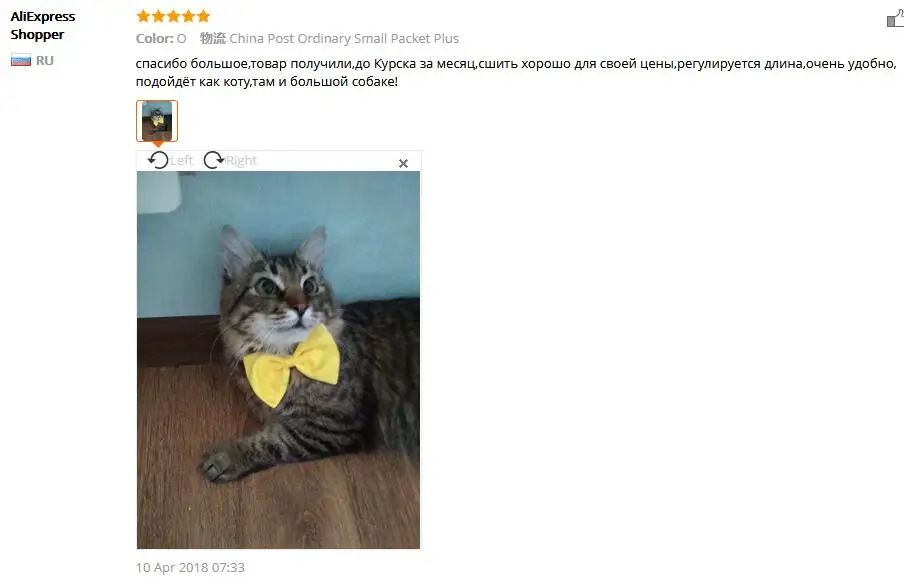Click the Russian flag icon
This screenshot has width=904, height=585.
tap(21, 60)
